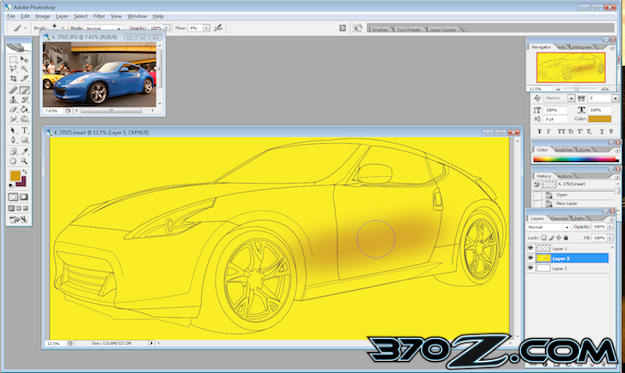Switch to the Channels tab
The width and height of the screenshot is (625, 373).
tap(559, 218)
